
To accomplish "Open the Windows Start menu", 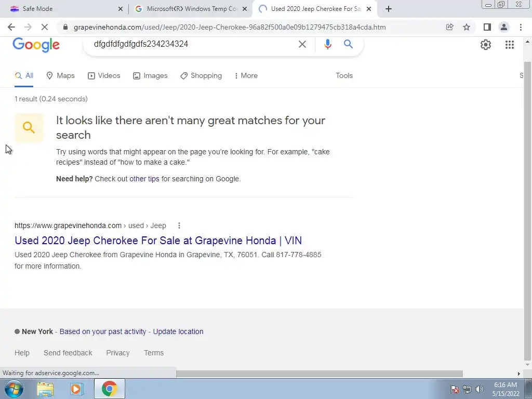I will (x=14, y=389).
